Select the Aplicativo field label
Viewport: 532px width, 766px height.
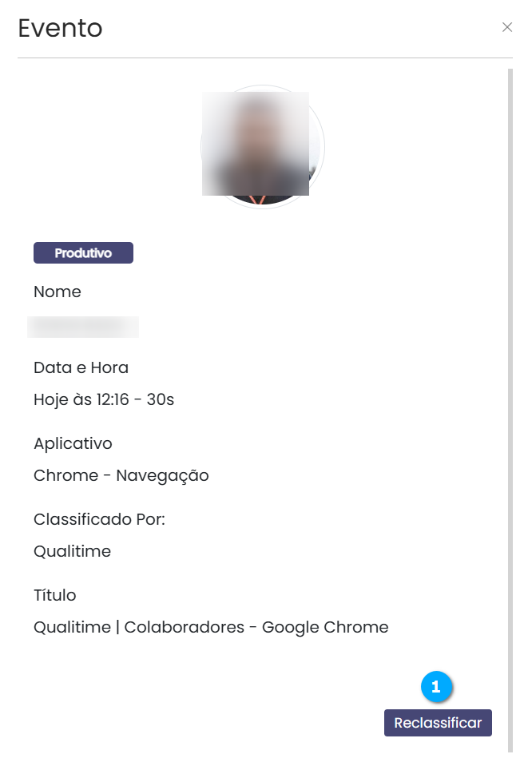pyautogui.click(x=73, y=443)
